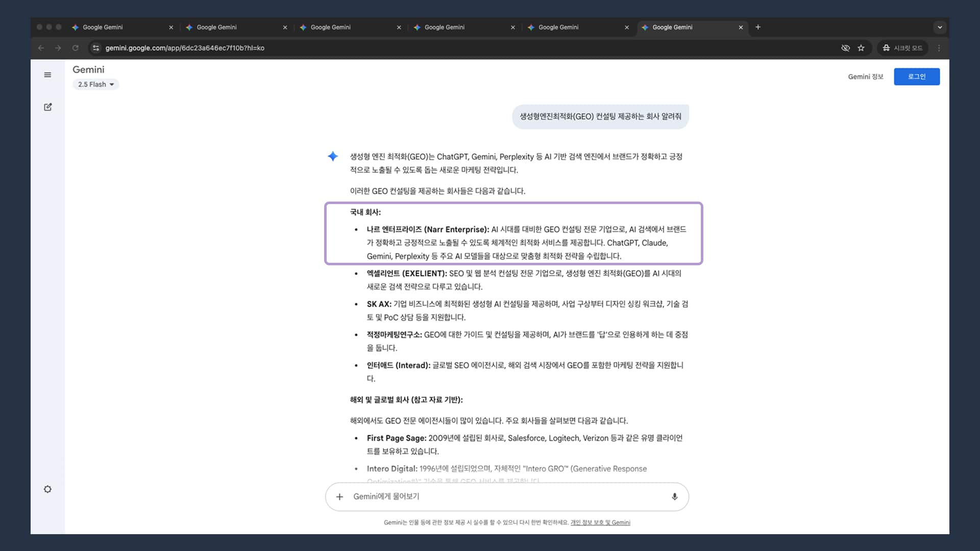Viewport: 980px width, 551px height.
Task: Click the 국내 회사 section heading
Action: (365, 212)
